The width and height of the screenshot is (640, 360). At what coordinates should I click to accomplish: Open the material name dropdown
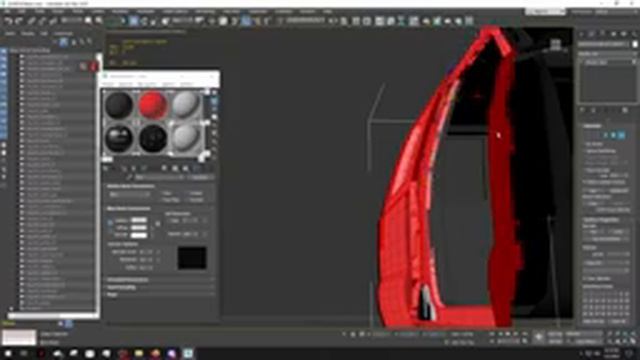[x=160, y=178]
